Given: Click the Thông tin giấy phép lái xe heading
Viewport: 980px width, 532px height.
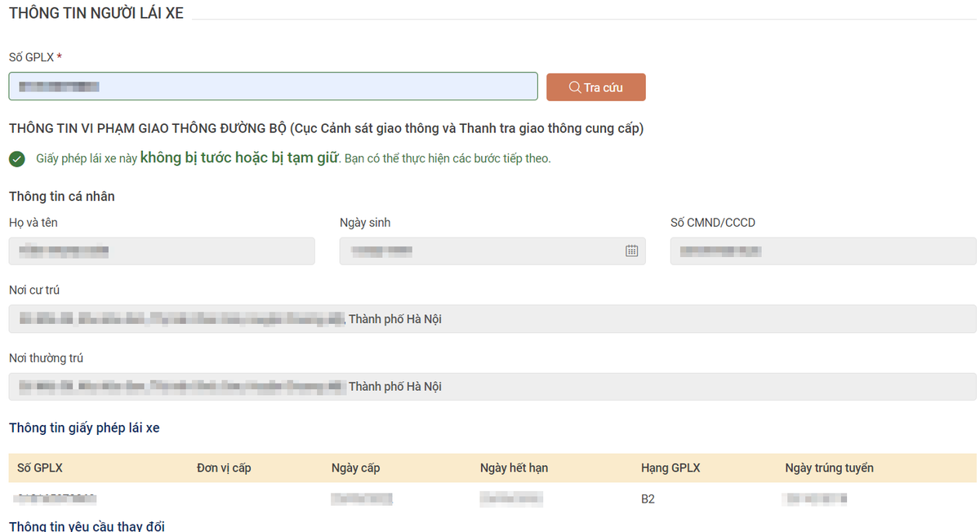Looking at the screenshot, I should 84,428.
